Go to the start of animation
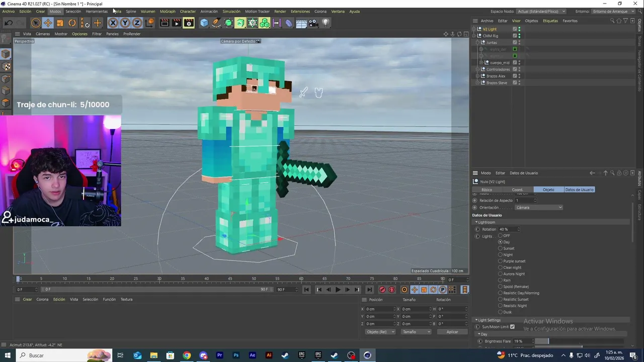The width and height of the screenshot is (644, 362). [306, 290]
